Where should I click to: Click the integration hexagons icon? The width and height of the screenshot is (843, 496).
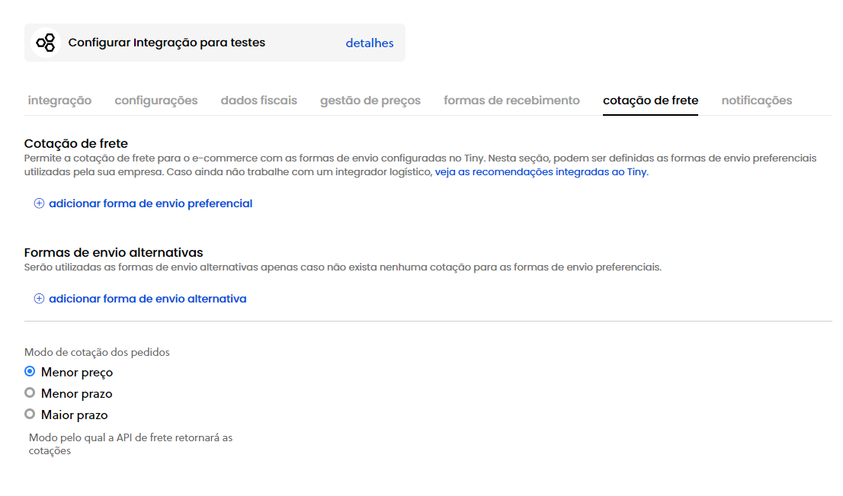(x=46, y=42)
